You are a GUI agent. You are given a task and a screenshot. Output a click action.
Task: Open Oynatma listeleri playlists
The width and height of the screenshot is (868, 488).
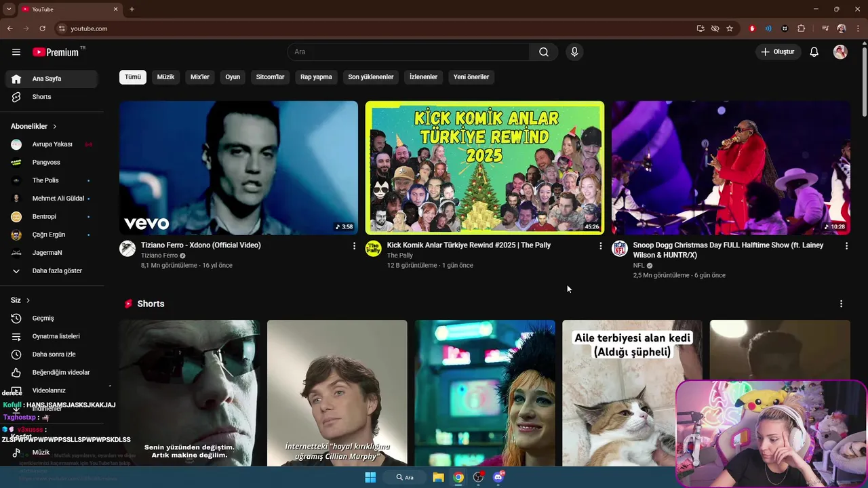[x=52, y=336]
